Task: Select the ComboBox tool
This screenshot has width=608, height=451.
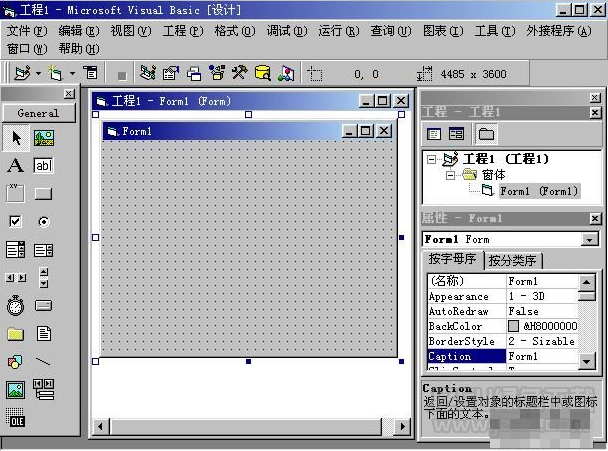Action: [x=16, y=250]
